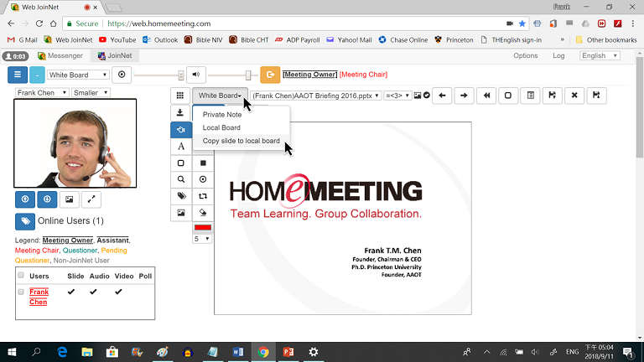Select the magnifier zoom tool
Viewport: 644px width, 362px height.
(x=181, y=179)
